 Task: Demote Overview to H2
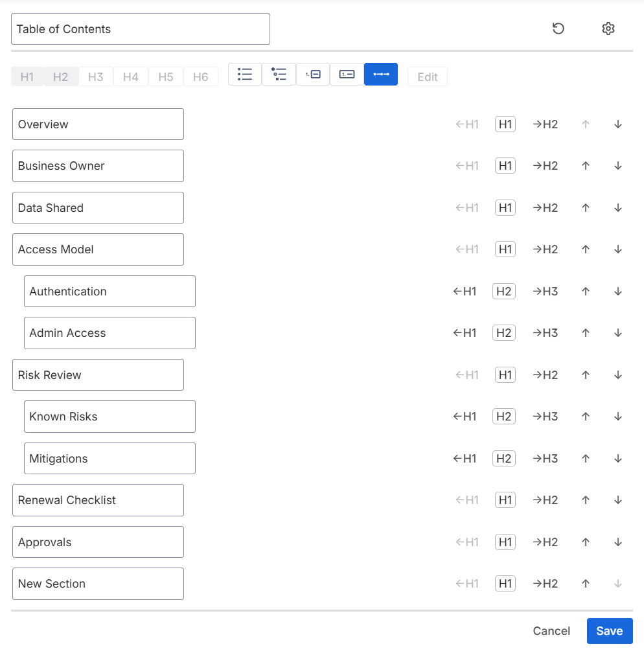(546, 124)
